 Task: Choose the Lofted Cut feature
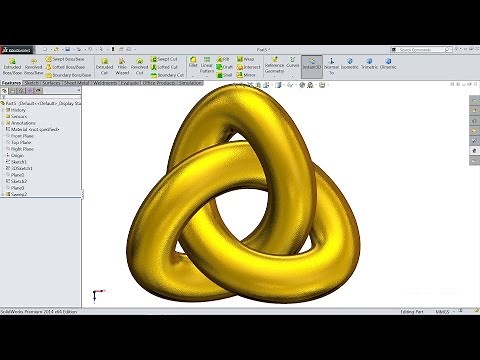164,67
